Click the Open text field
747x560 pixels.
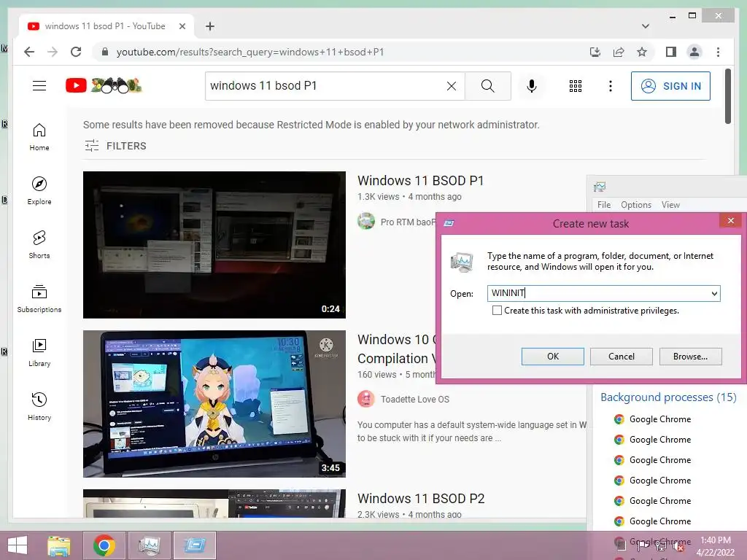click(603, 293)
